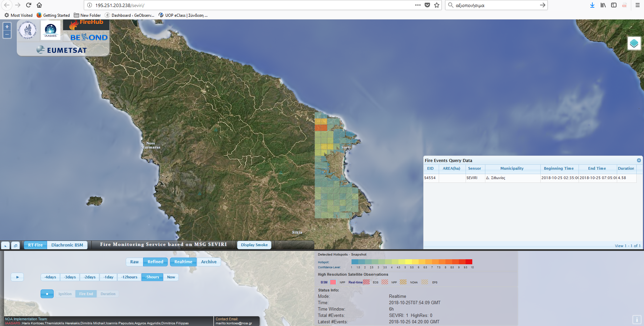Collapse bottom panel with corner arrow

5,246
